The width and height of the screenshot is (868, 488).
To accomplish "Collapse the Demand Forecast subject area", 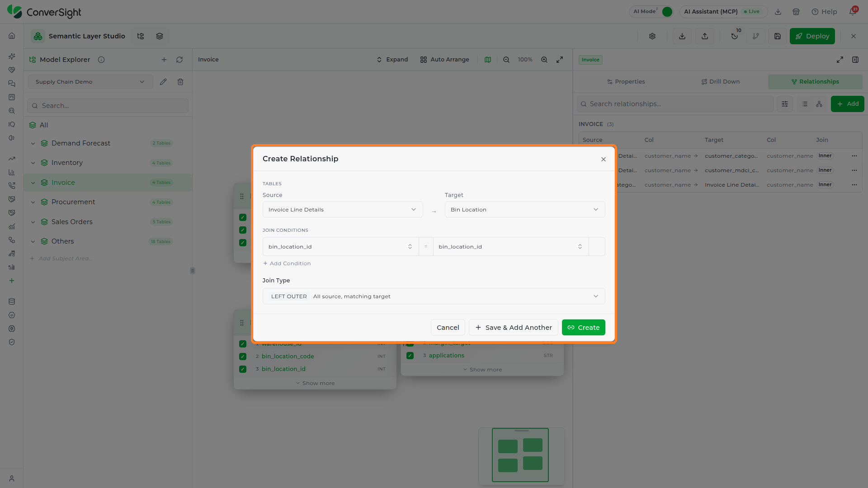I will [33, 143].
